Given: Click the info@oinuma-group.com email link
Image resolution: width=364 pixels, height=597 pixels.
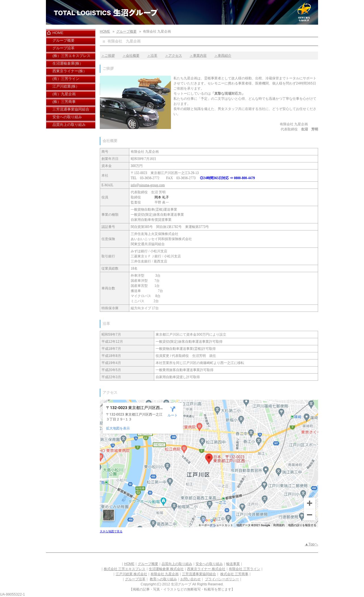Looking at the screenshot, I should coord(148,185).
